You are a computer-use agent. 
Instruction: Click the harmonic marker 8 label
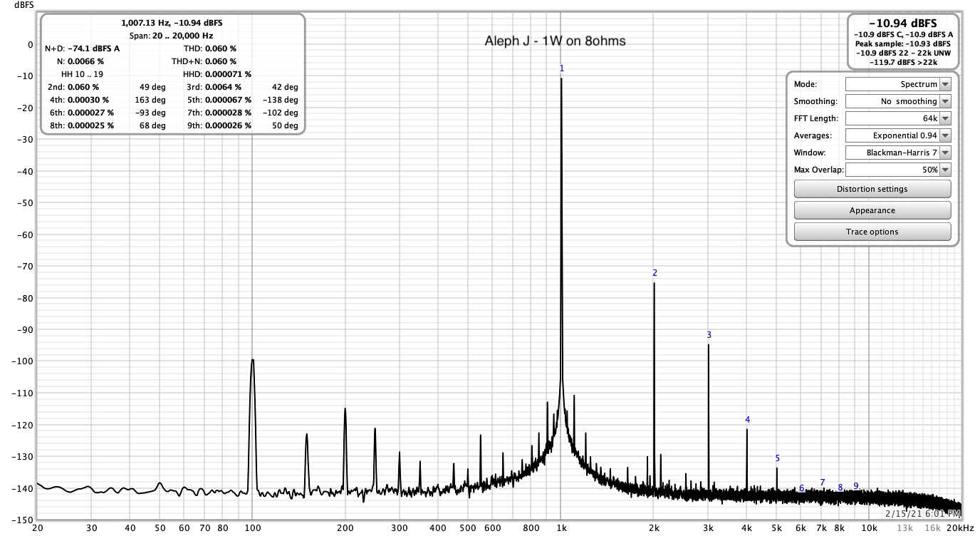[840, 488]
